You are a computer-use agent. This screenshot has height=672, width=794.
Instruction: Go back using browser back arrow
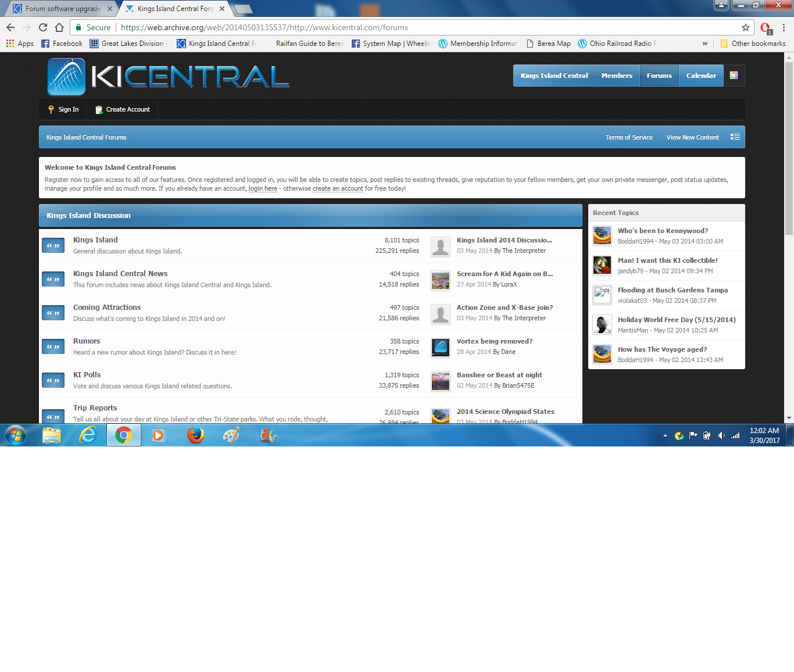10,27
